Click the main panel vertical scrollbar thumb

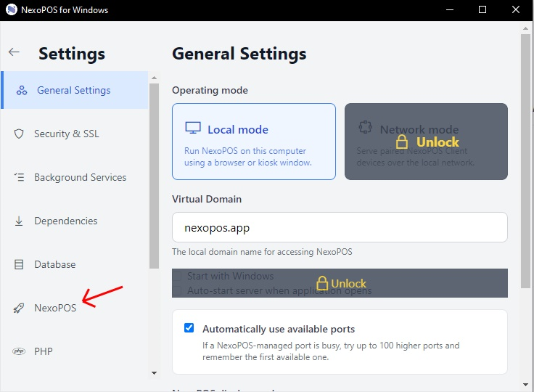pos(525,161)
